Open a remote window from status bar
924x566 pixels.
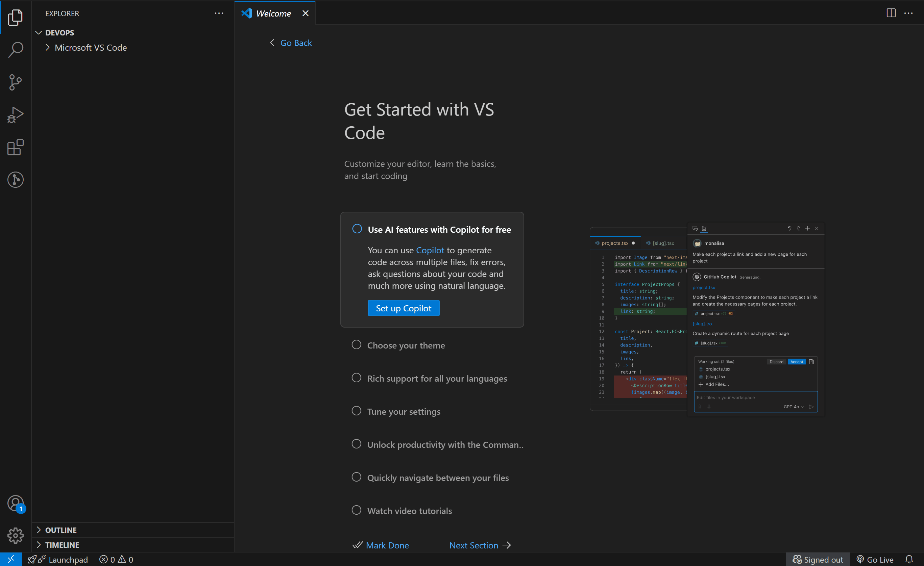[x=11, y=559]
